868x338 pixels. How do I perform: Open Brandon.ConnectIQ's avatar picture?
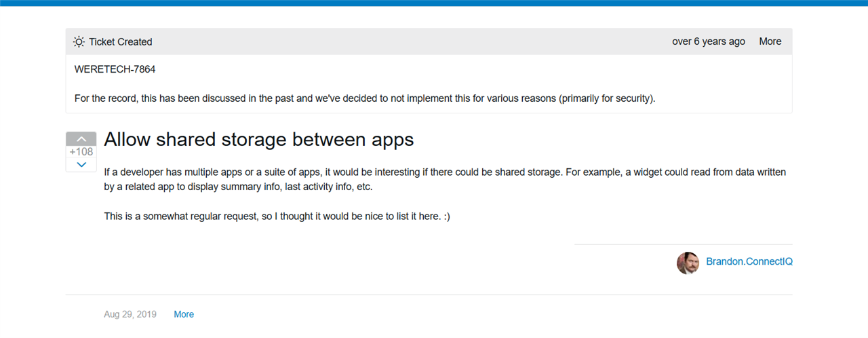tap(688, 263)
